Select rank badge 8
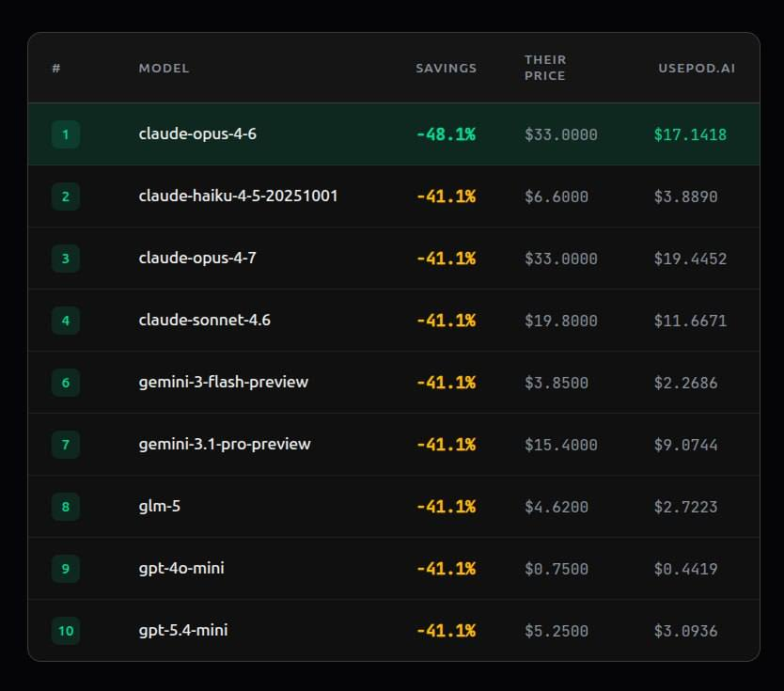The width and height of the screenshot is (784, 691). pos(66,507)
